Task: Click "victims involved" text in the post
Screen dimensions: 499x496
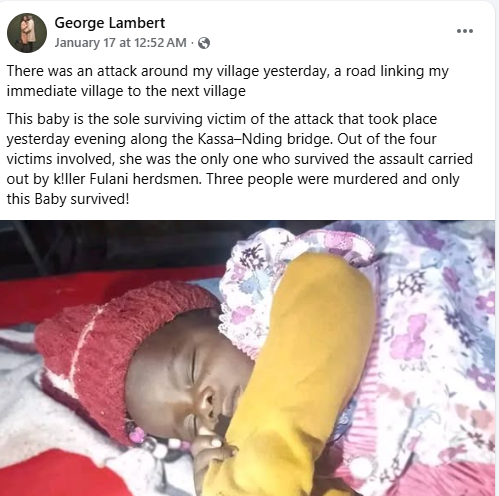Action: pyautogui.click(x=61, y=159)
